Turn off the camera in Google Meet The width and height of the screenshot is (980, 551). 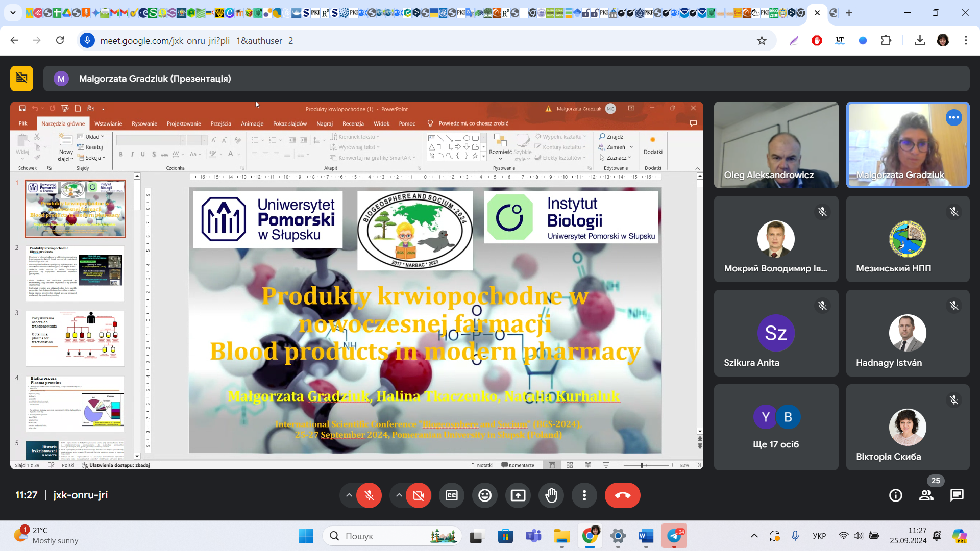coord(419,495)
